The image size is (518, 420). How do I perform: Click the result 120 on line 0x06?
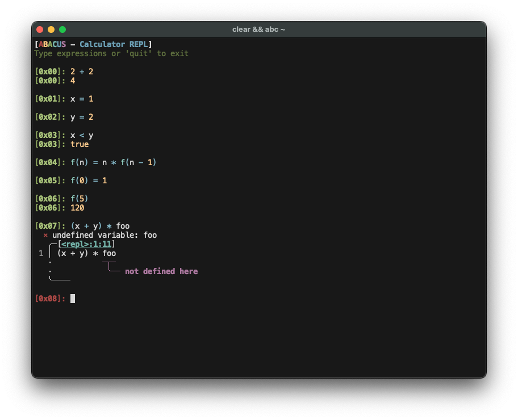tap(78, 208)
